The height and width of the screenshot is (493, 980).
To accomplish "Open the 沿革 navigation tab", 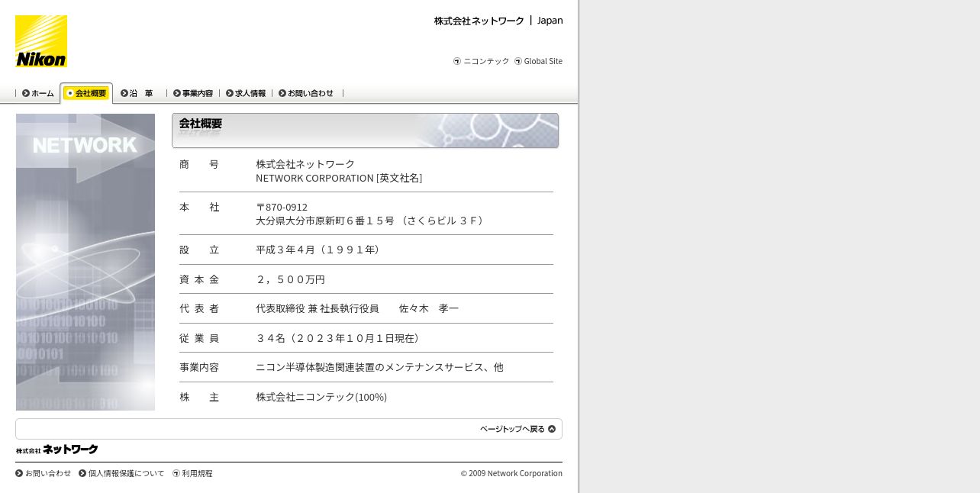I will (137, 93).
